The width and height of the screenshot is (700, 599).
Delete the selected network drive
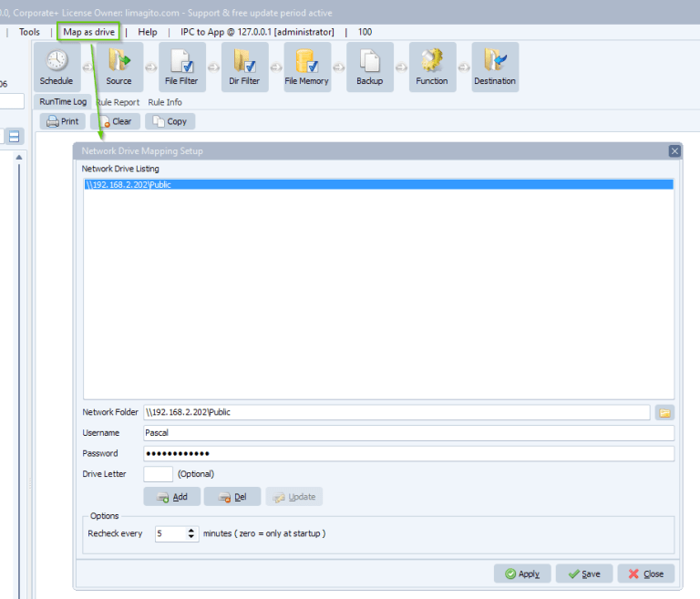pyautogui.click(x=232, y=497)
